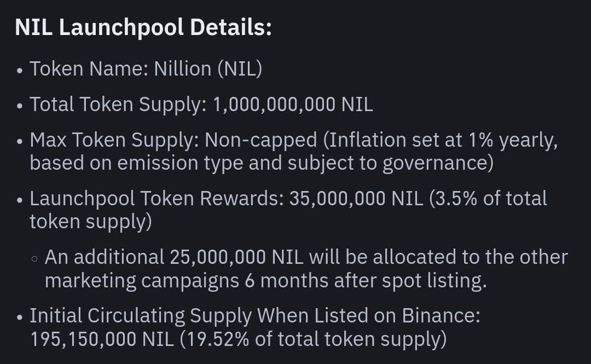Click the hollow sub-bullet before "An additional"
Image resolution: width=591 pixels, height=364 pixels.
(x=35, y=258)
